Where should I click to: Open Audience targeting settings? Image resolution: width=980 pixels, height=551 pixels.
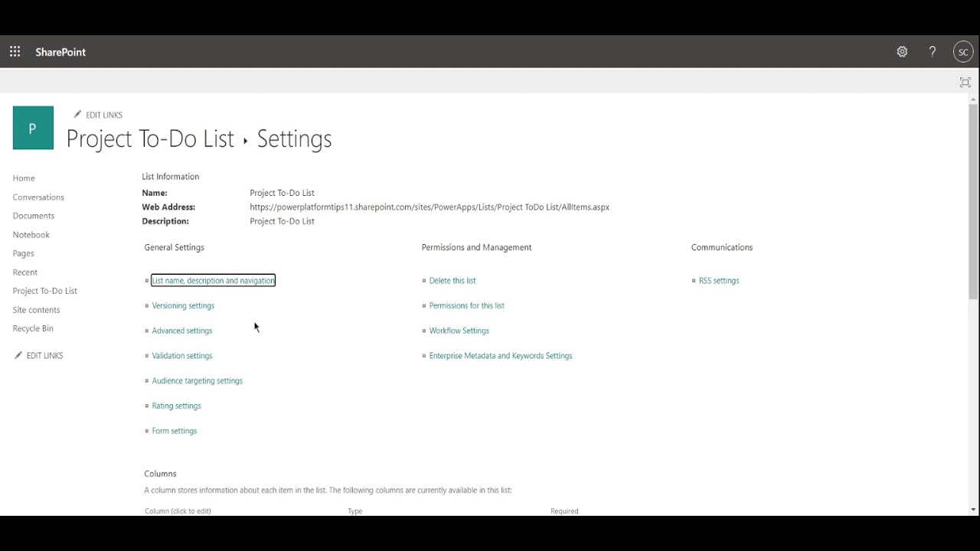click(197, 381)
